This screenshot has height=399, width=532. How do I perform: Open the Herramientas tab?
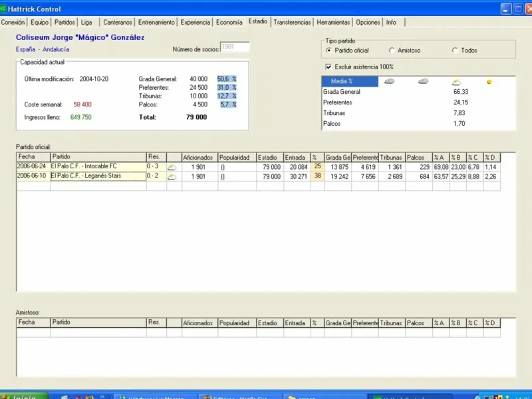(x=333, y=23)
